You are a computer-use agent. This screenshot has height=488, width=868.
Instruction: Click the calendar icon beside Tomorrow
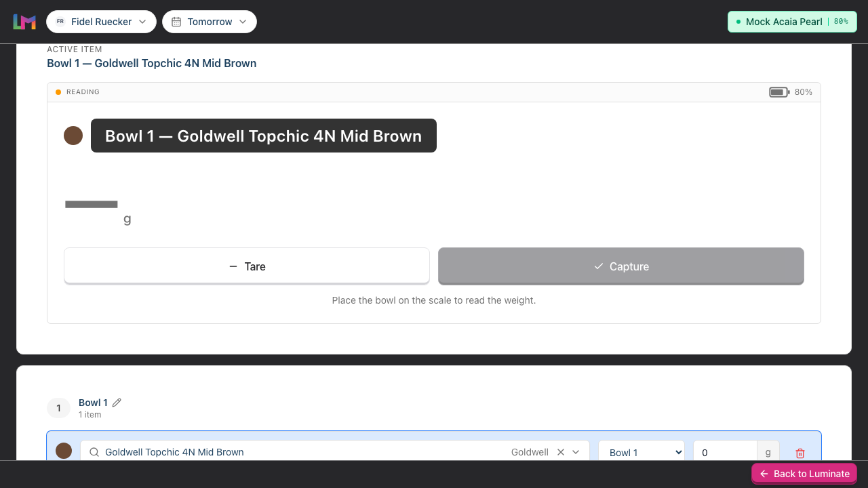(176, 22)
